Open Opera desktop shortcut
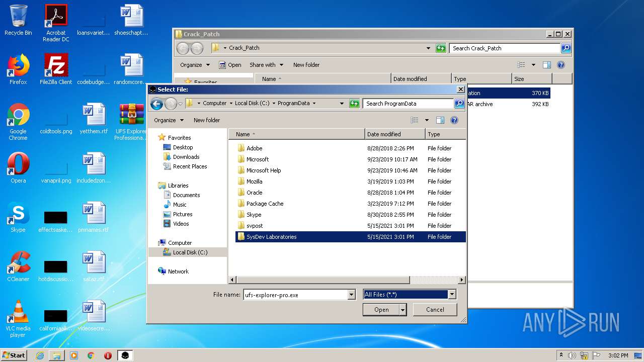 click(18, 168)
